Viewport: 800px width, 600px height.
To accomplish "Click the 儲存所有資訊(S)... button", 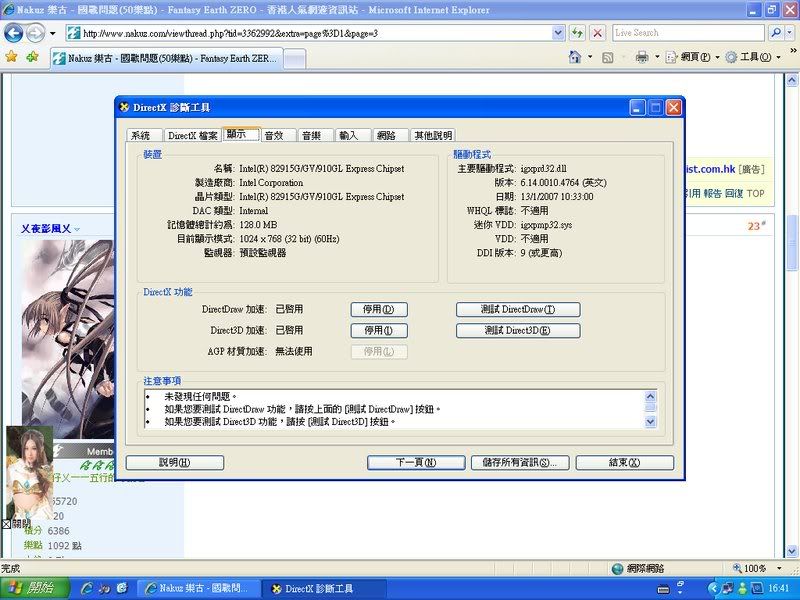I will click(x=520, y=463).
